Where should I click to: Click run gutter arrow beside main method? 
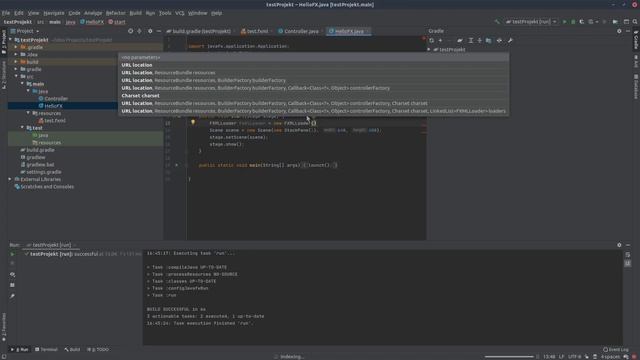coord(176,165)
